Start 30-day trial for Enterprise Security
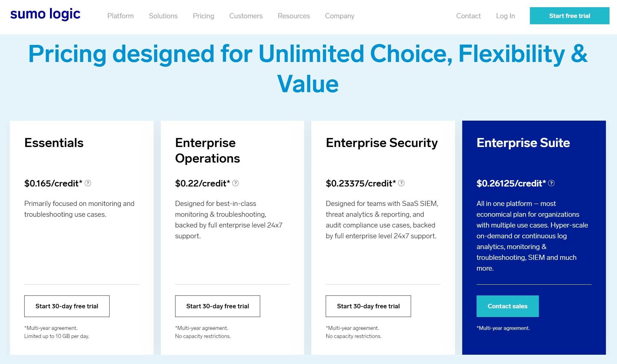617x364 pixels. 368,306
